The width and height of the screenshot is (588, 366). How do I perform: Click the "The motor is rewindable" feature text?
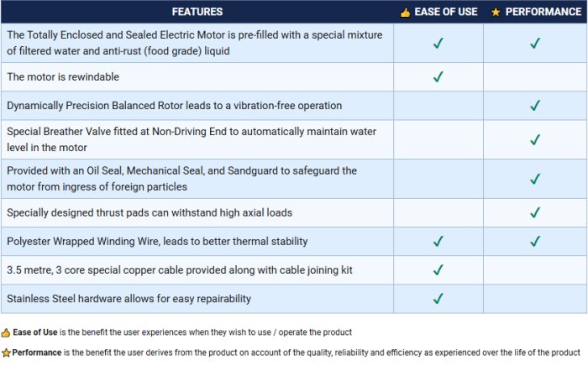(x=63, y=77)
